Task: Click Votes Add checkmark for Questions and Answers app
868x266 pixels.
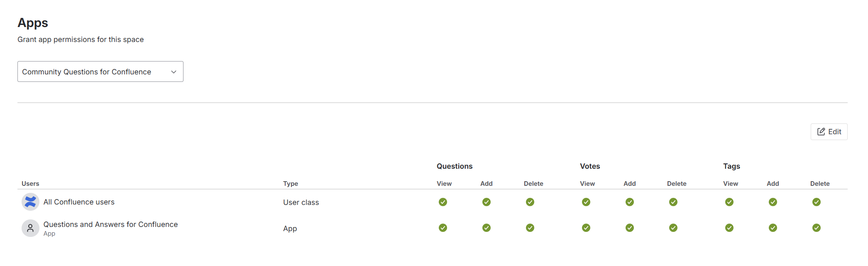Action: click(x=630, y=228)
